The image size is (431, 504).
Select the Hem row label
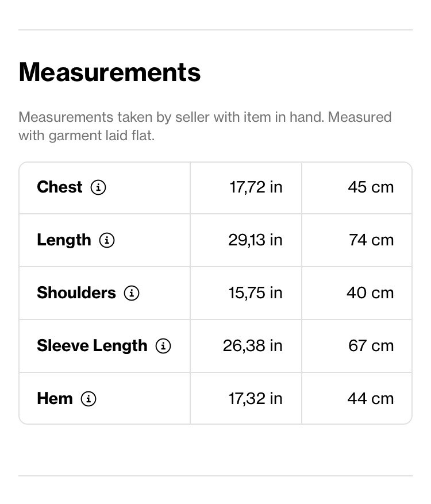tap(55, 399)
